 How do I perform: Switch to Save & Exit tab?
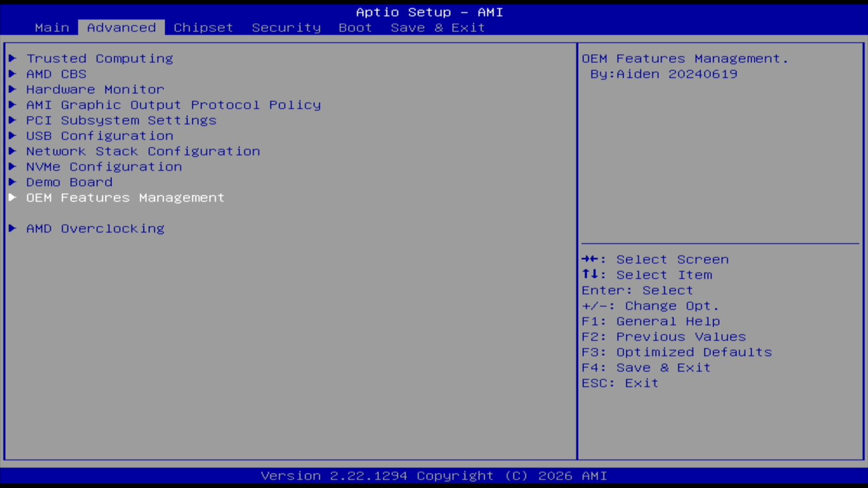[x=438, y=27]
